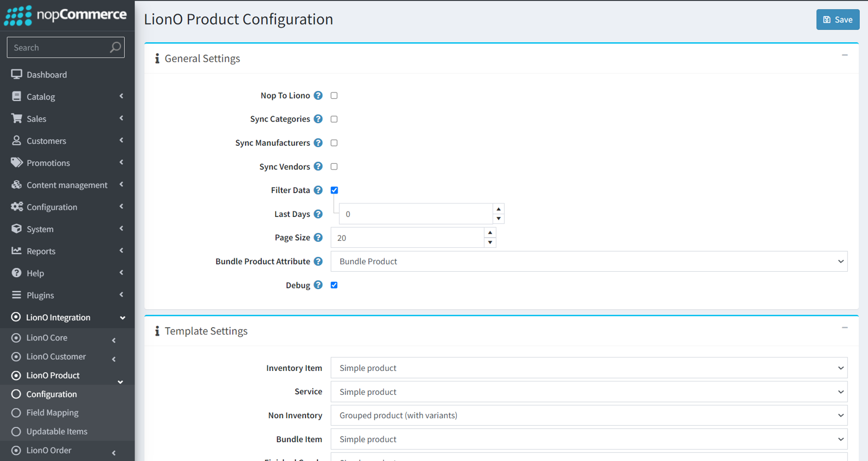
Task: Click the General Settings info icon
Action: click(x=157, y=59)
